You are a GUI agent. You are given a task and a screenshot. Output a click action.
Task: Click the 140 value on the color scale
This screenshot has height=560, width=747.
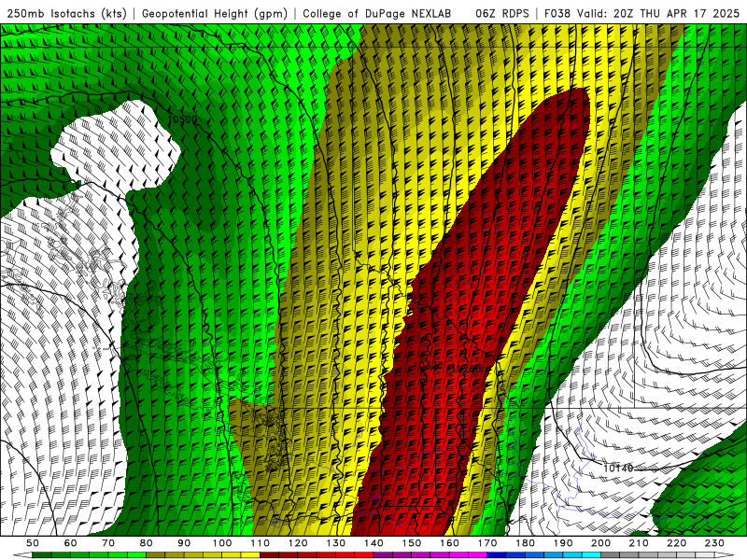tap(373, 543)
